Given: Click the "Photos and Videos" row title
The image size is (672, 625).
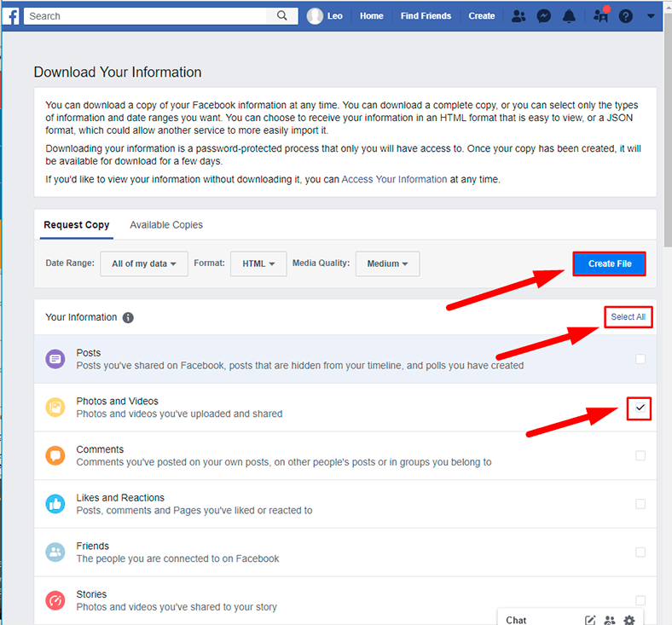Looking at the screenshot, I should tap(118, 402).
